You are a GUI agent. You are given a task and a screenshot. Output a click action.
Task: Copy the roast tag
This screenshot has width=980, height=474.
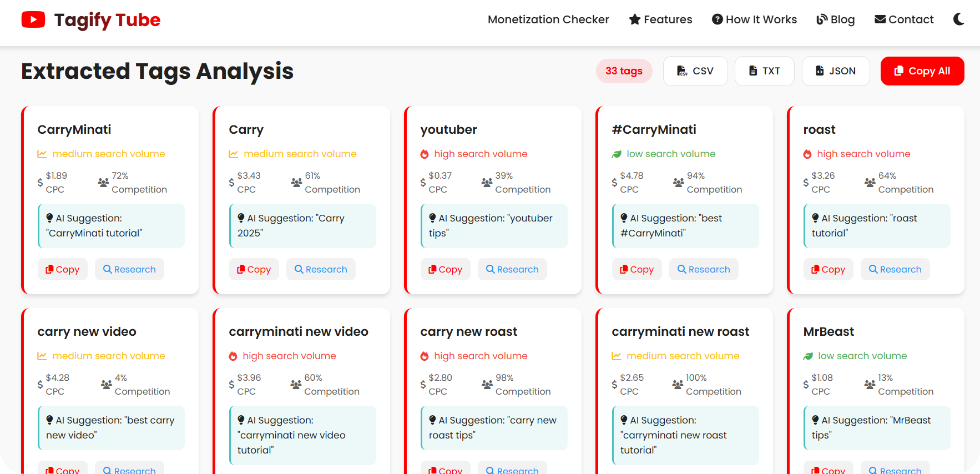(x=828, y=269)
